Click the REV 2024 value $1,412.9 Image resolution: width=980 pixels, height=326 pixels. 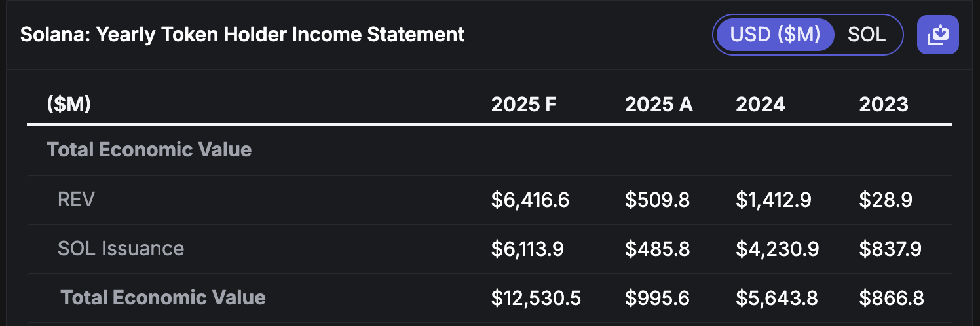coord(773,200)
